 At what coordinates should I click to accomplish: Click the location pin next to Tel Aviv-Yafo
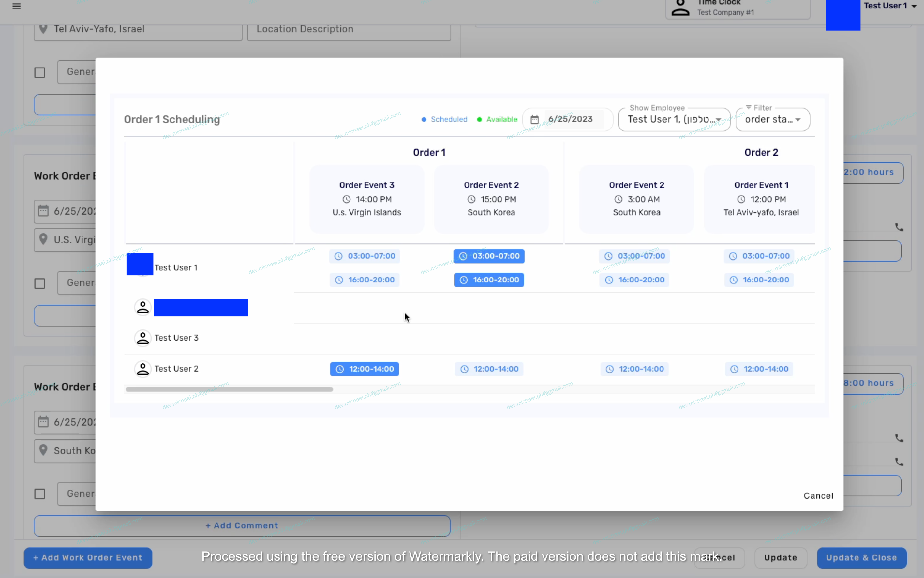coord(43,29)
